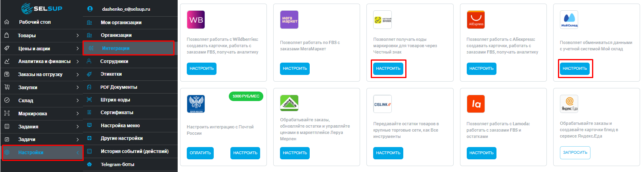Screen dimensions: 644x172
Task: Click the Wildberries WB logo icon
Action: pos(196,20)
